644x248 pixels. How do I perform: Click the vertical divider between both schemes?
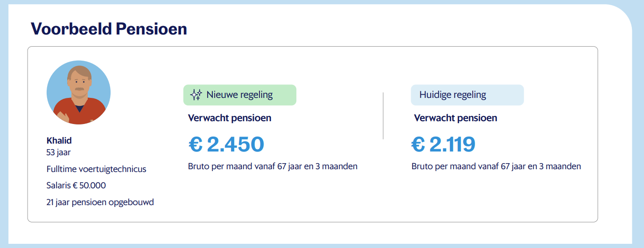383,116
